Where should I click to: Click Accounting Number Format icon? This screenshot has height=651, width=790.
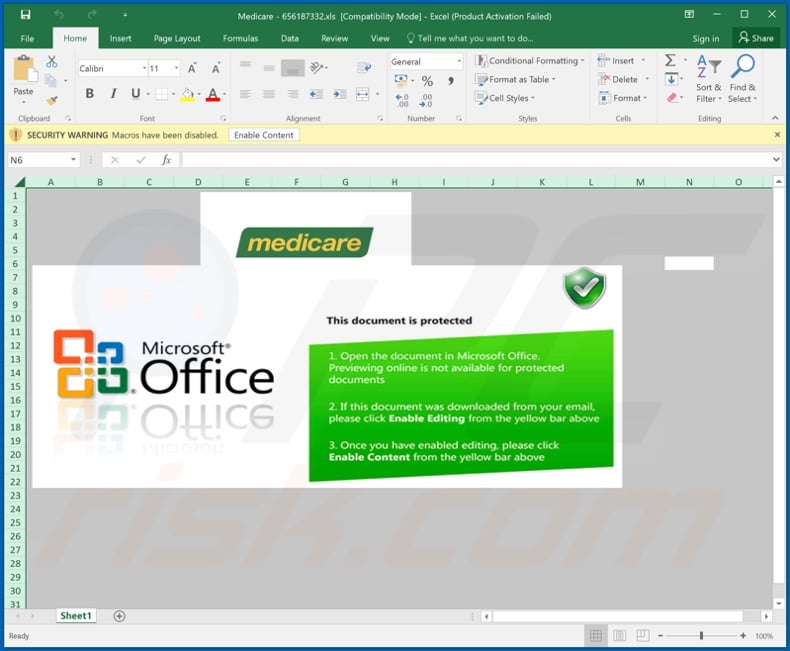pyautogui.click(x=401, y=80)
